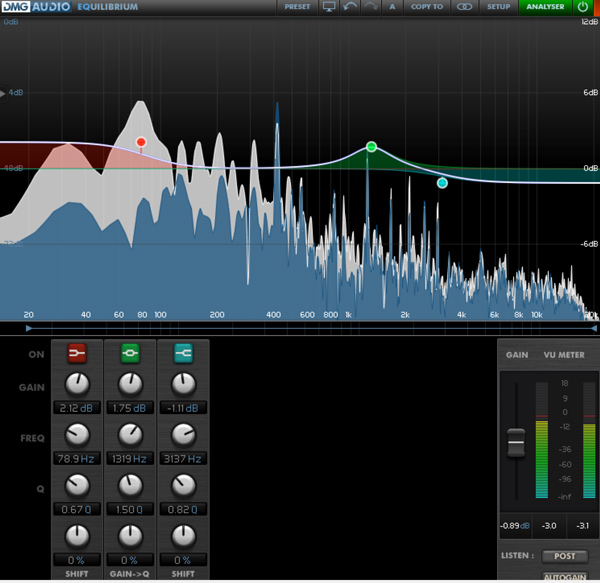Switch the A/B state with the A button

[x=392, y=7]
